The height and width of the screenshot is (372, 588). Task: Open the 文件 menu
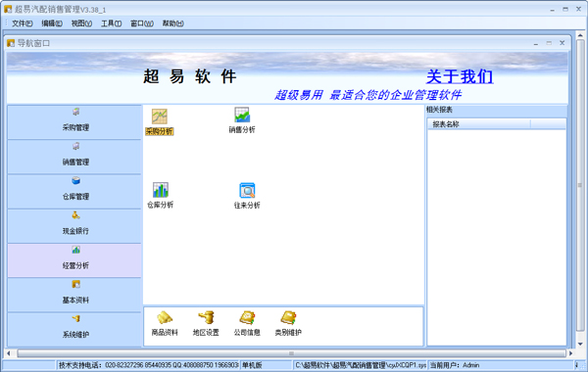coord(23,23)
